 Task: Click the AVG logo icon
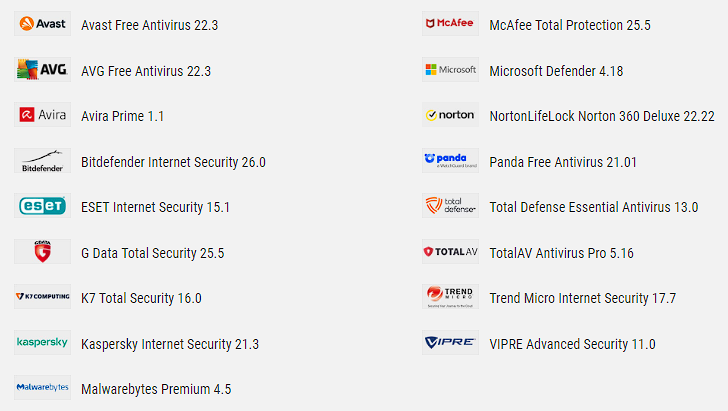point(42,70)
